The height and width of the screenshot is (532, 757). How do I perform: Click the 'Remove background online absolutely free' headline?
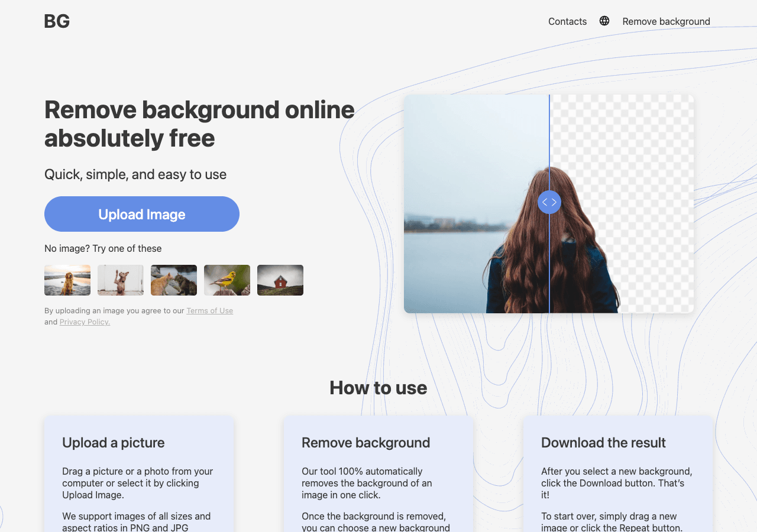click(199, 124)
